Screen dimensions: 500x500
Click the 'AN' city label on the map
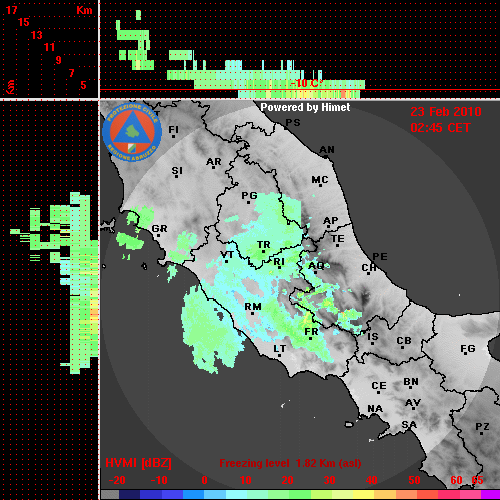(327, 150)
